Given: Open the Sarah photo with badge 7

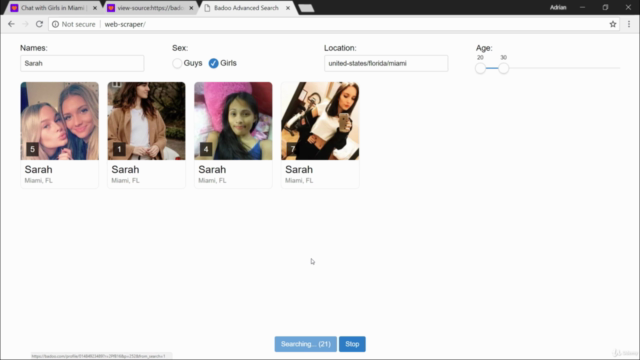Looking at the screenshot, I should point(320,121).
